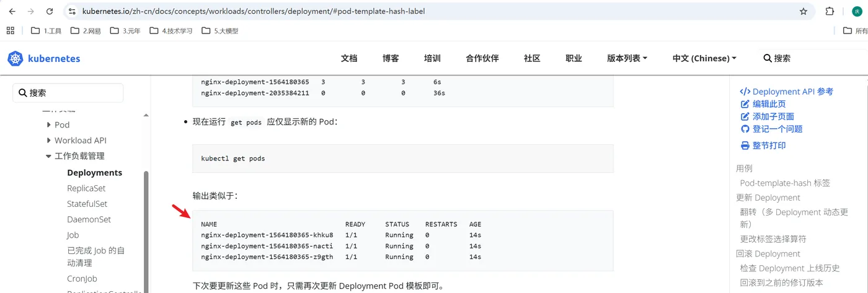The image size is (868, 293).
Task: Open the browser extensions puzzle icon
Action: click(x=830, y=11)
